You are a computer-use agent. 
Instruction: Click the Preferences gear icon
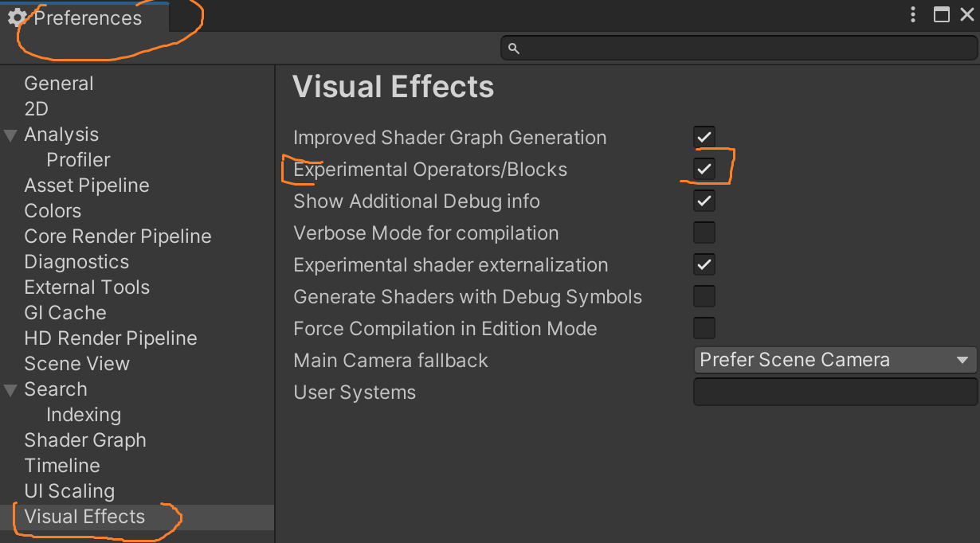[17, 18]
